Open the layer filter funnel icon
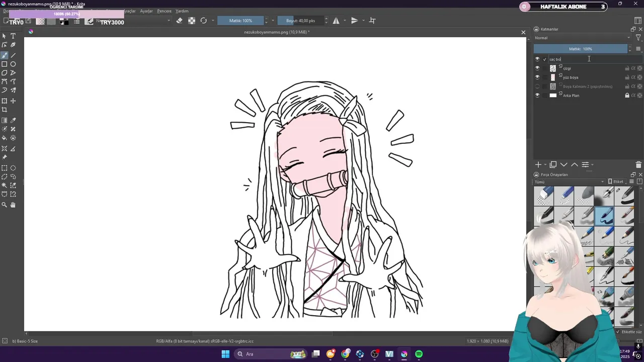The height and width of the screenshot is (362, 644). [x=638, y=38]
